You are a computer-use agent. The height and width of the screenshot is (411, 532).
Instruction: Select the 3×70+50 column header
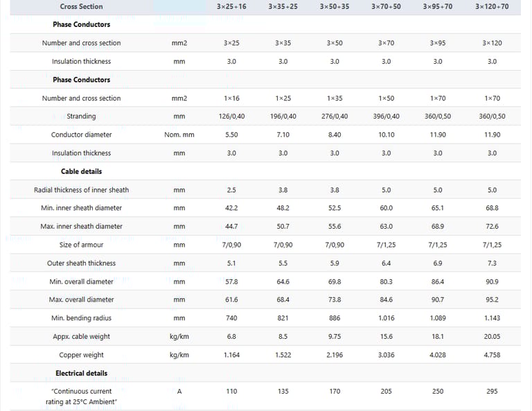386,7
